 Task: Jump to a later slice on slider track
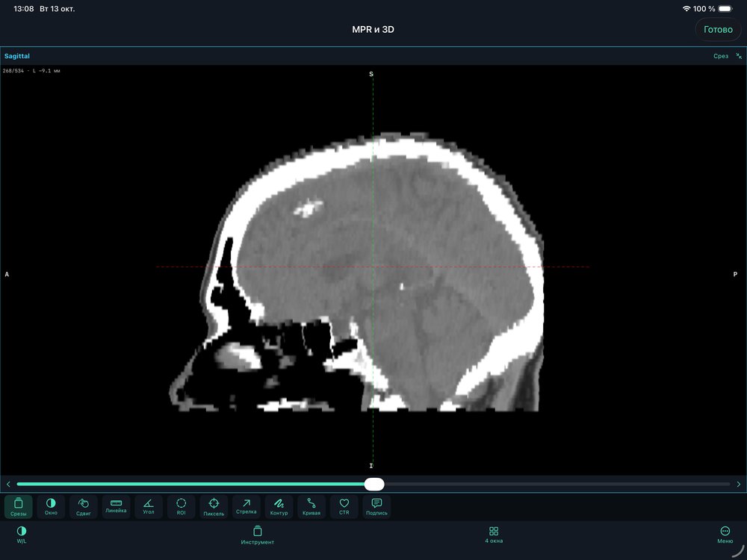coord(557,485)
